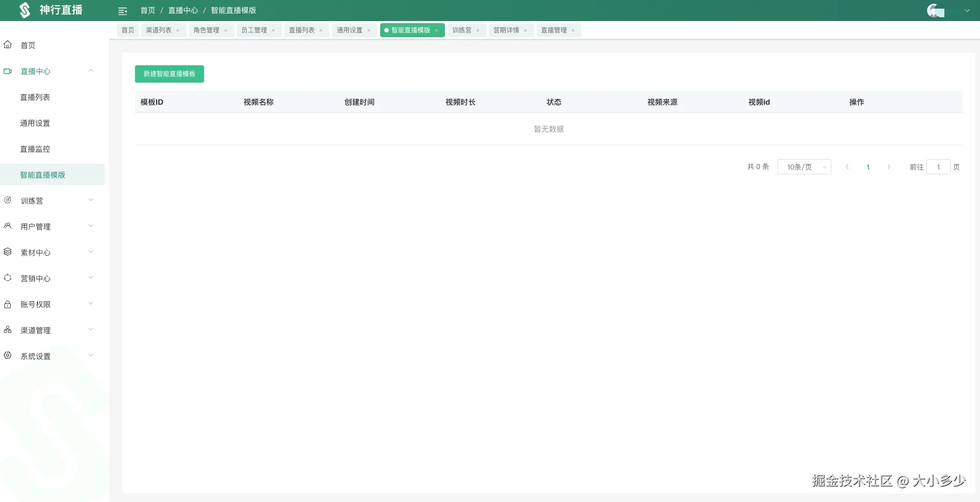Viewport: 980px width, 502px height.
Task: Click the 模板ID column header
Action: click(x=152, y=102)
